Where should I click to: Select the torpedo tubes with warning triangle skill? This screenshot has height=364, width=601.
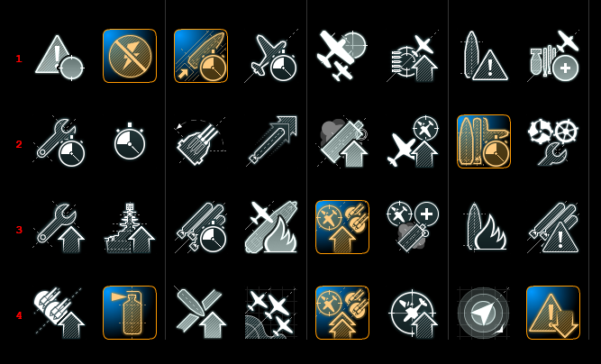click(553, 228)
